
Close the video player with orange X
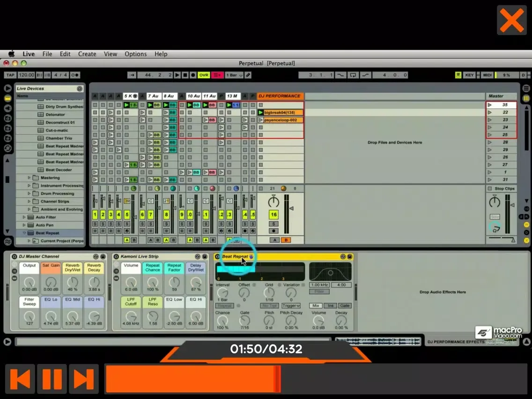tap(512, 20)
